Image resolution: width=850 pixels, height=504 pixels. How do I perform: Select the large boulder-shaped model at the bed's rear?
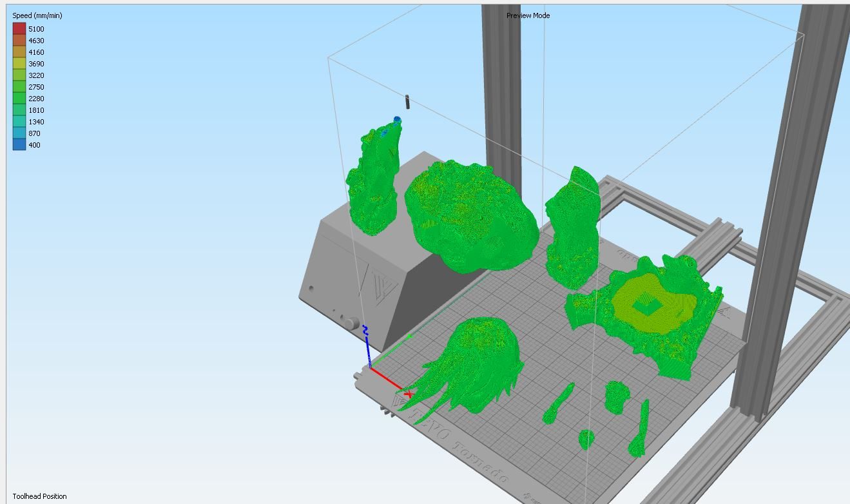(x=471, y=217)
